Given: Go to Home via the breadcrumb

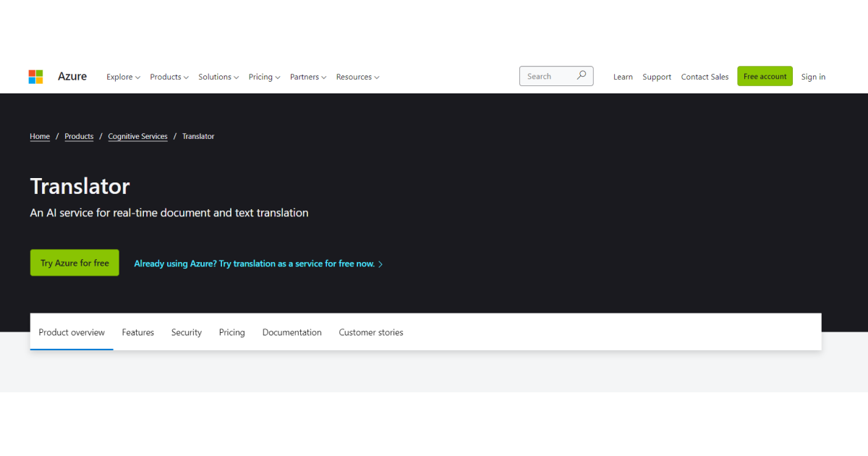Looking at the screenshot, I should tap(40, 136).
